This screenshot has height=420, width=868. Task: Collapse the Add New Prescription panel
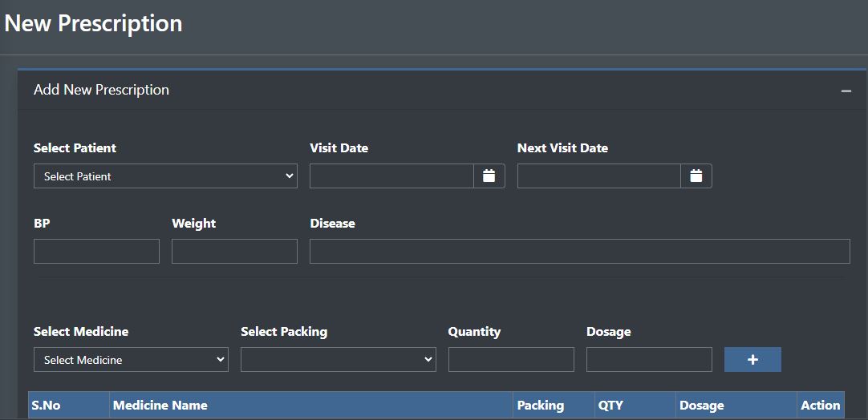[x=846, y=91]
